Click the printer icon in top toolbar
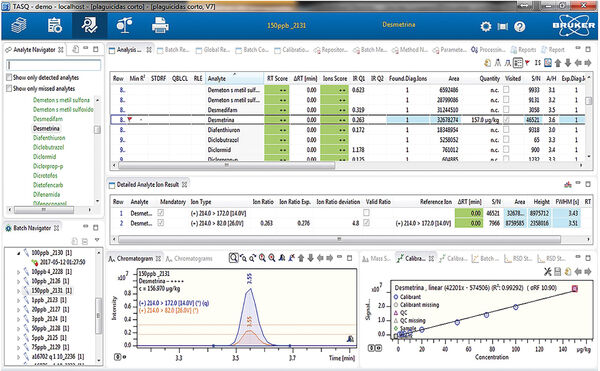 [x=160, y=26]
